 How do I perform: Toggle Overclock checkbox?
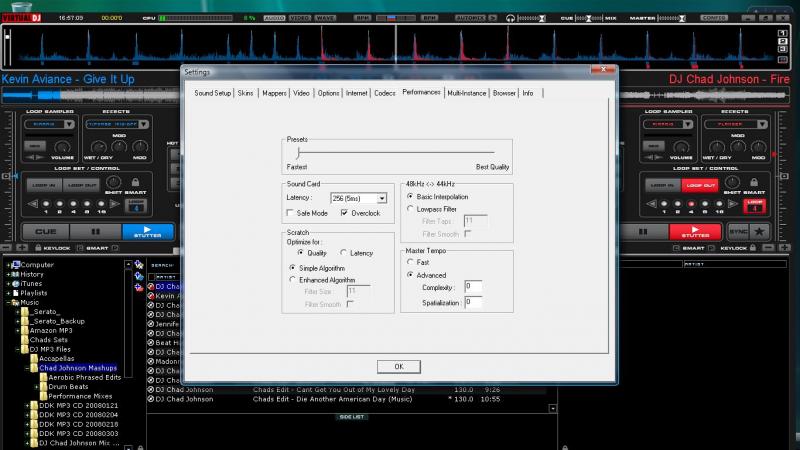click(344, 213)
